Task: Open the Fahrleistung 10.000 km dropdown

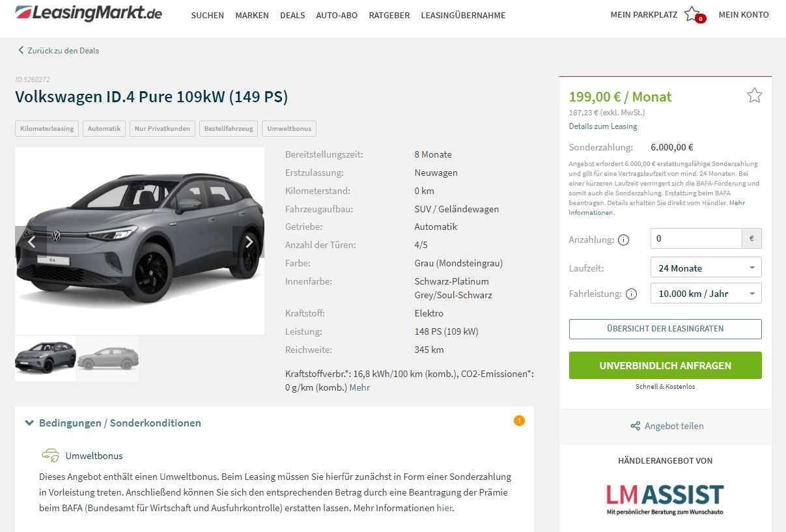Action: click(x=706, y=293)
